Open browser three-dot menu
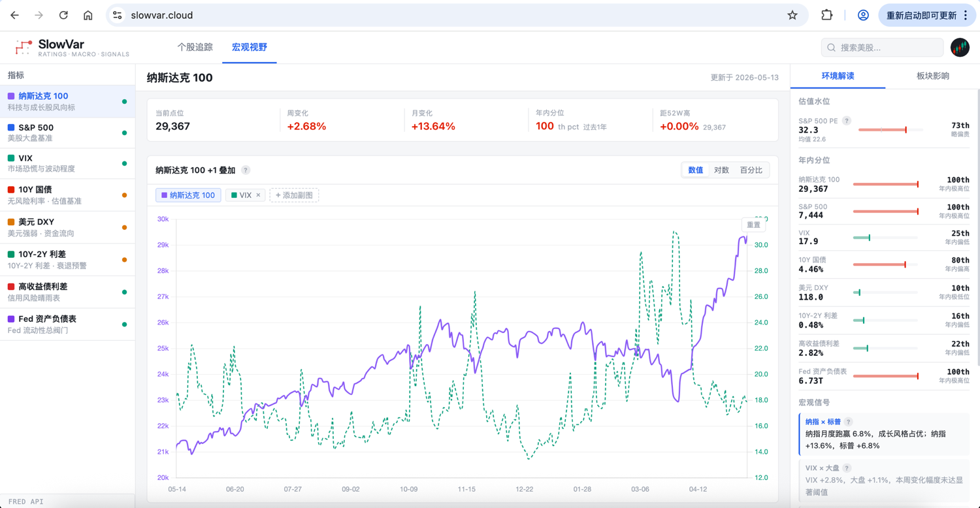Image resolution: width=980 pixels, height=508 pixels. pyautogui.click(x=966, y=15)
